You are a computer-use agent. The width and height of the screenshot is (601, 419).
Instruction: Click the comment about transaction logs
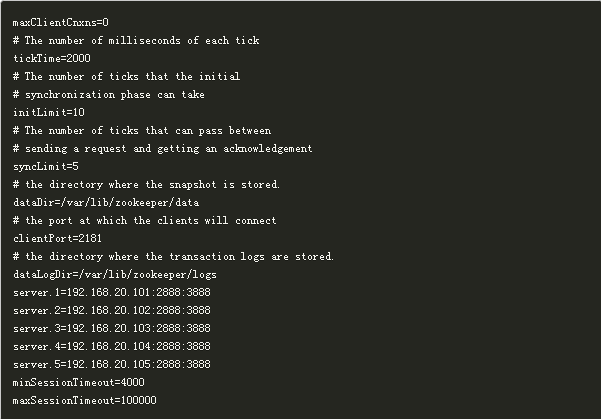click(173, 256)
